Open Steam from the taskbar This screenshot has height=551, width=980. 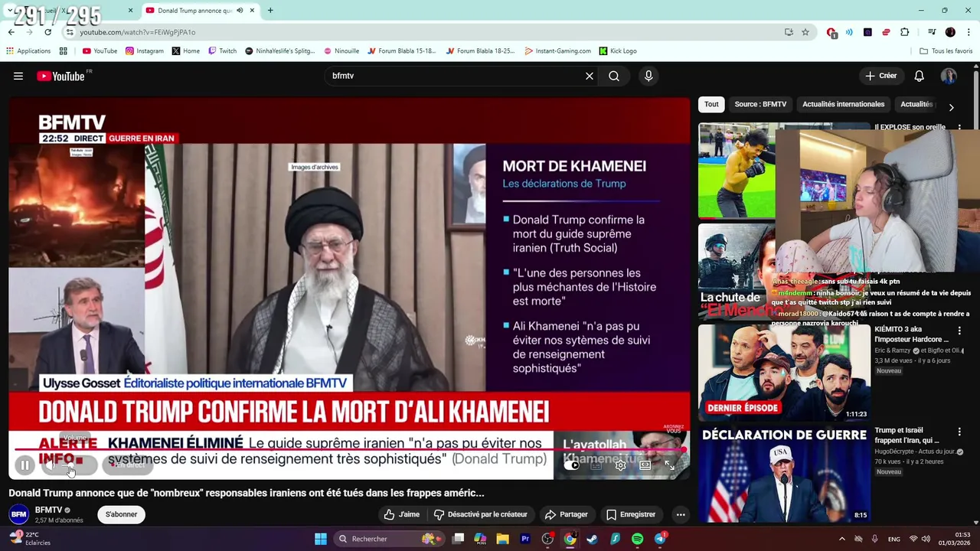coord(593,539)
